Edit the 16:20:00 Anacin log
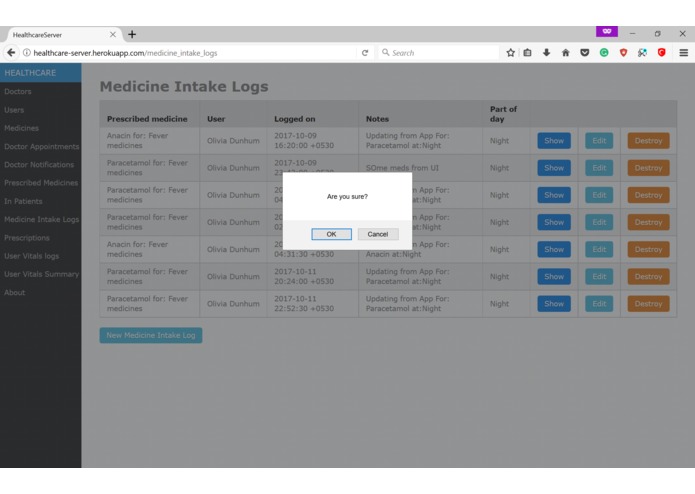 click(x=599, y=140)
